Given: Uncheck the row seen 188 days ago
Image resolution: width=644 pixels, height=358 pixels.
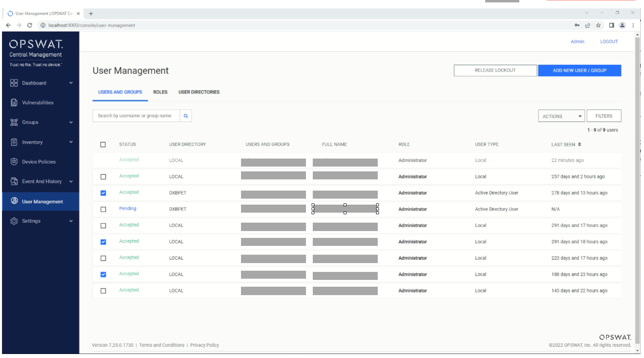Looking at the screenshot, I should click(x=103, y=275).
